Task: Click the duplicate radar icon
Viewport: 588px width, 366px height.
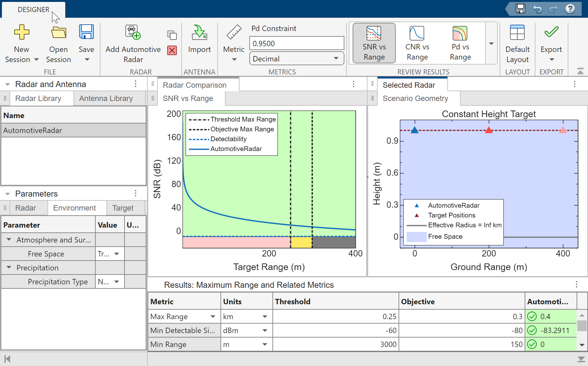Action: click(172, 35)
